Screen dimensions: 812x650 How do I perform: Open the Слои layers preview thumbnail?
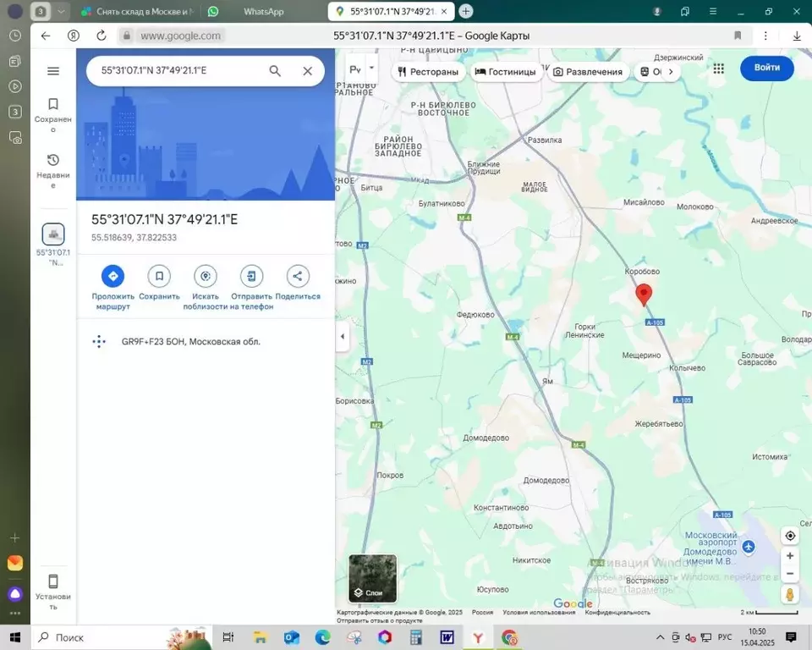(x=372, y=580)
